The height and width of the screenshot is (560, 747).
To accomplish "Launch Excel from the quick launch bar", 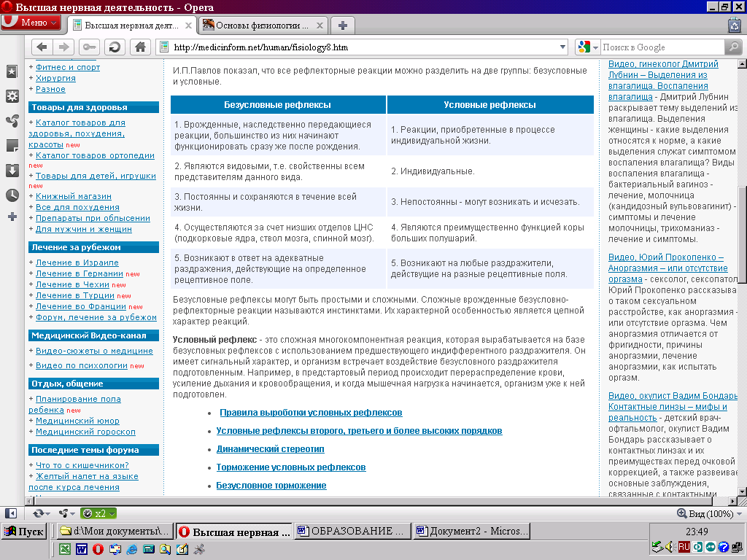I will [64, 549].
